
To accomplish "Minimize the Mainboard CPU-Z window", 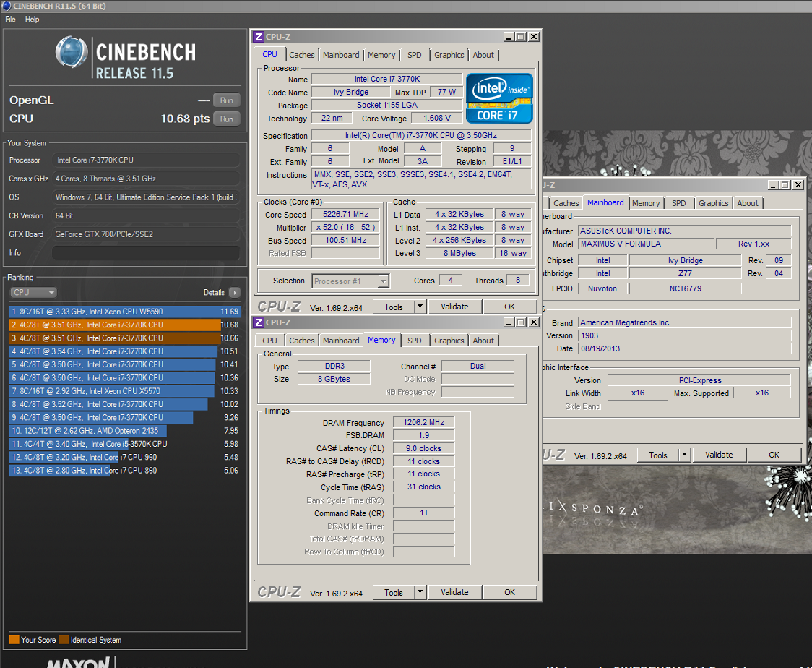I will click(773, 185).
